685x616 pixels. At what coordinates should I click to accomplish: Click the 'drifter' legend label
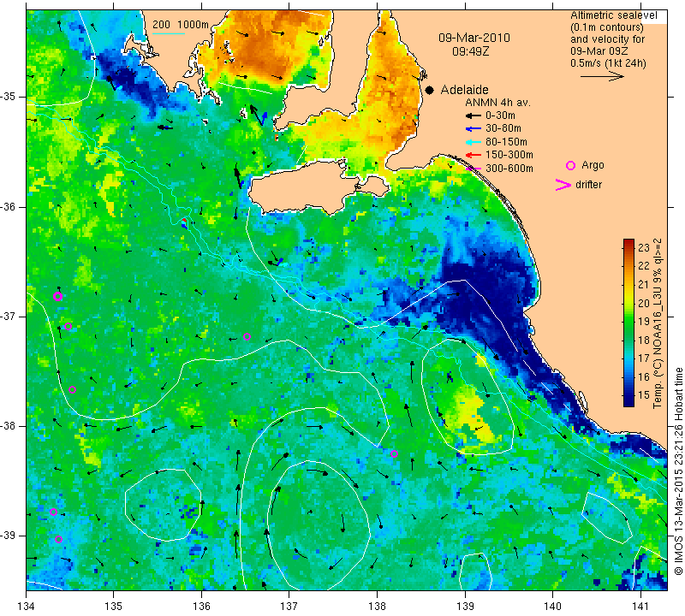(588, 185)
